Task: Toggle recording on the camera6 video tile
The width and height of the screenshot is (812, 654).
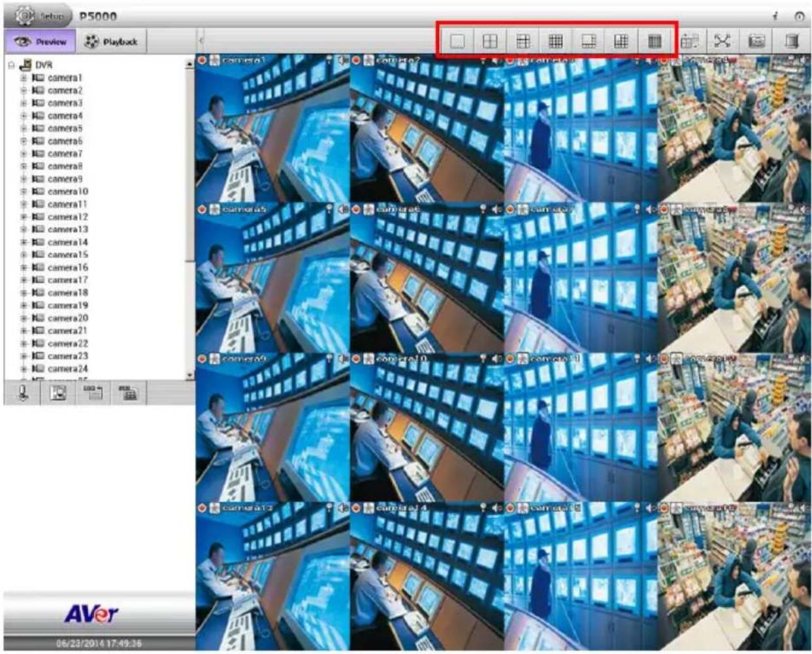Action: (x=357, y=210)
